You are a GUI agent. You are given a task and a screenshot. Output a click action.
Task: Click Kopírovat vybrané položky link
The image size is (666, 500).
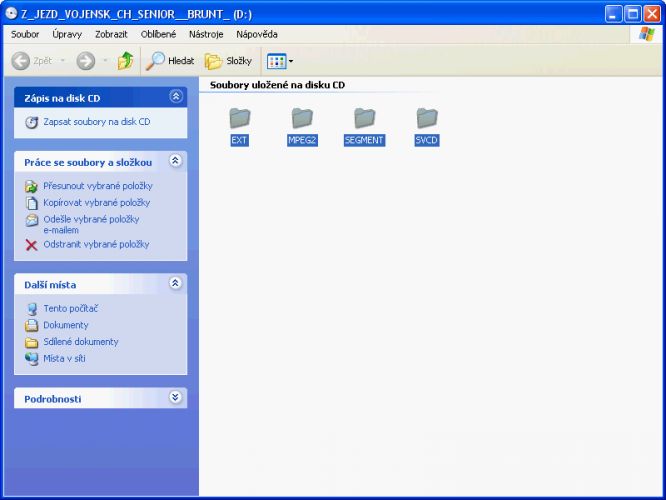96,203
